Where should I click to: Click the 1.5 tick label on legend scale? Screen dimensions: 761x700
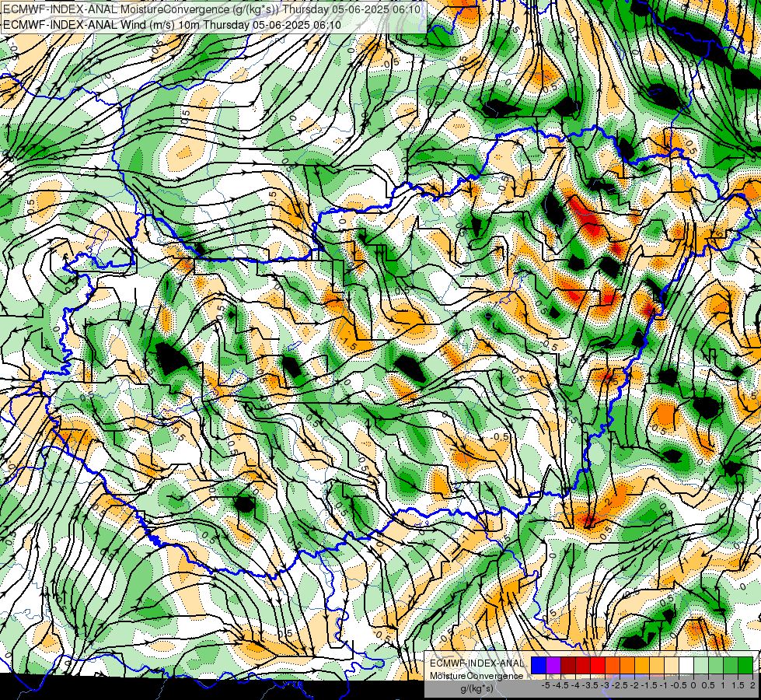tap(738, 685)
